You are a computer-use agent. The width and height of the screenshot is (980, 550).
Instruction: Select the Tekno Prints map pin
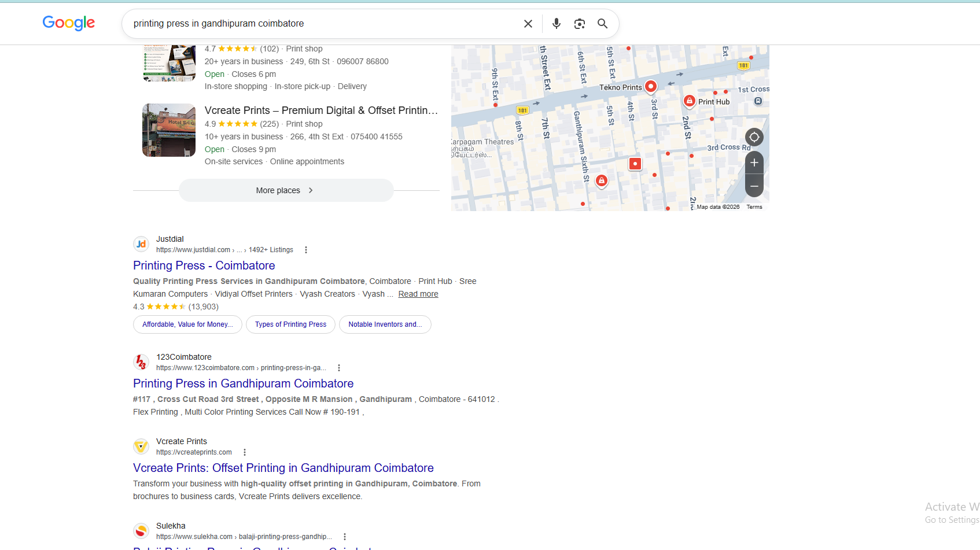pyautogui.click(x=651, y=87)
